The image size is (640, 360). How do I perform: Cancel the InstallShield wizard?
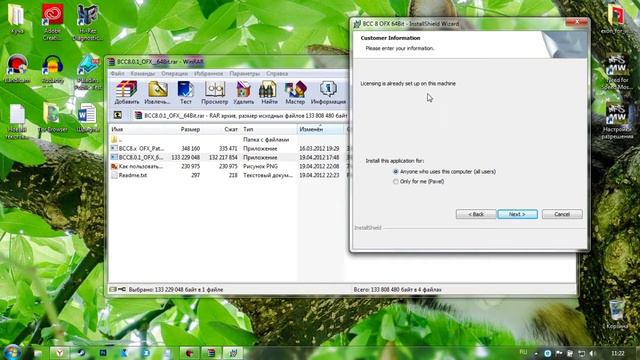coord(562,214)
